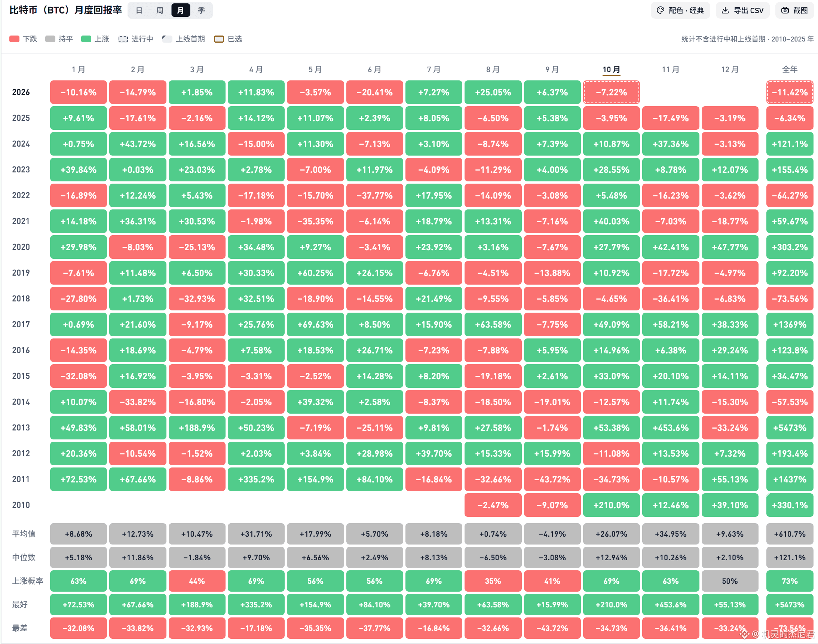Switch to the 季 (quarterly) period tab
The image size is (818, 644).
[x=201, y=10]
